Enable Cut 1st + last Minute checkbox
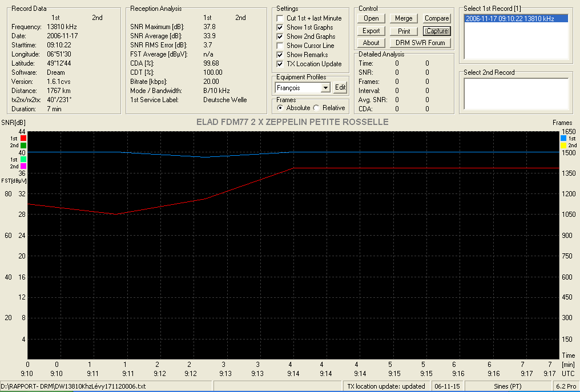Screen dimensions: 580x392 point(280,18)
